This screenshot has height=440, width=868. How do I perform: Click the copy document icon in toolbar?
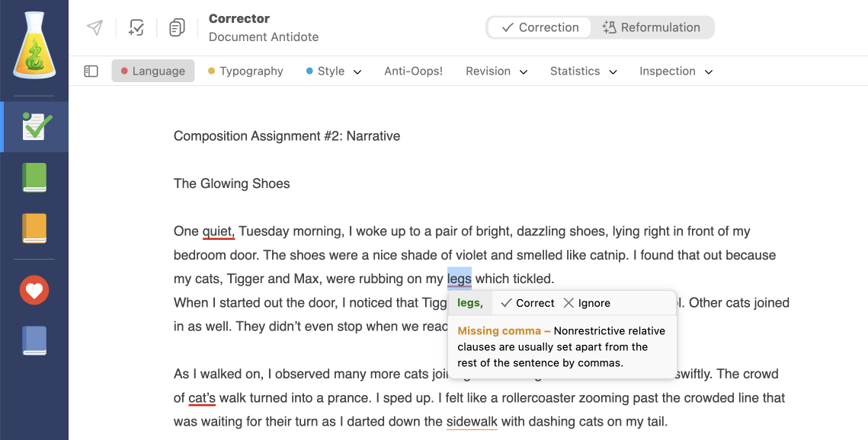coord(177,27)
